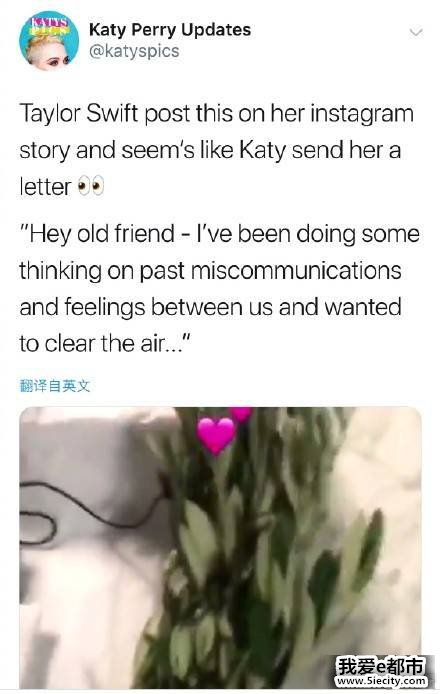Open the www.5iecity.com watermark URL
Viewport: 440px width, 694px height.
click(382, 681)
